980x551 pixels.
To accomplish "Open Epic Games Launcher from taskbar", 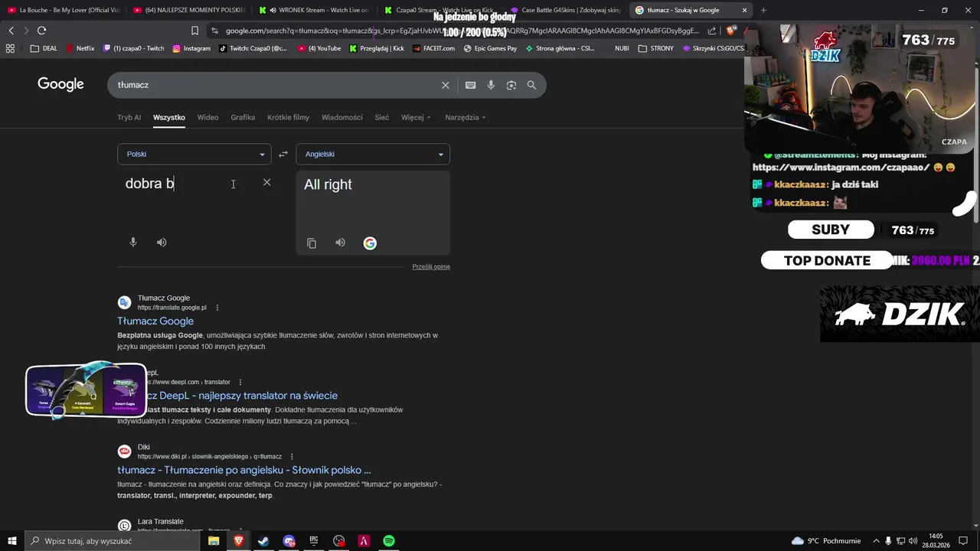I will click(314, 541).
